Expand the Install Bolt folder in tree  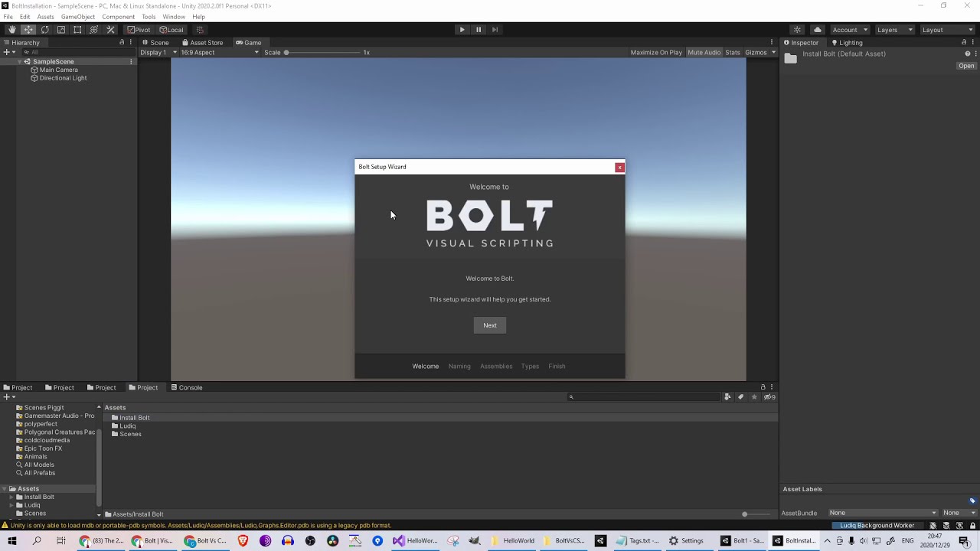11,497
